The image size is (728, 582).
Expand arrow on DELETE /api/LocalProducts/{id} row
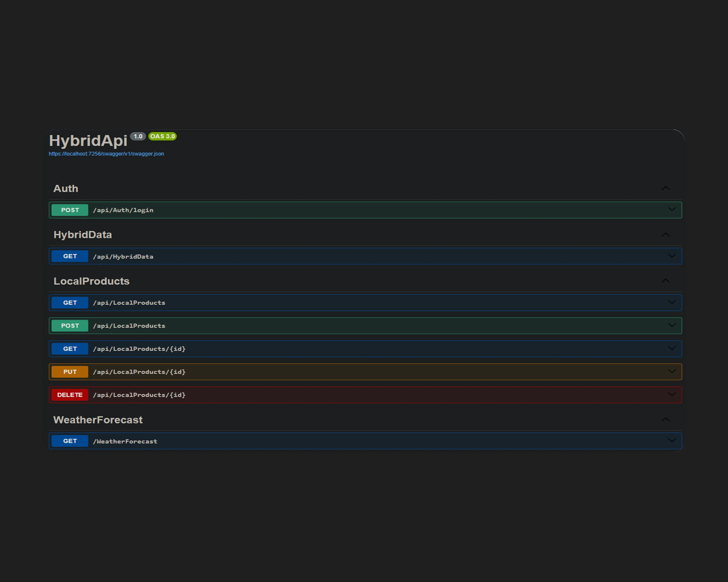pyautogui.click(x=672, y=394)
